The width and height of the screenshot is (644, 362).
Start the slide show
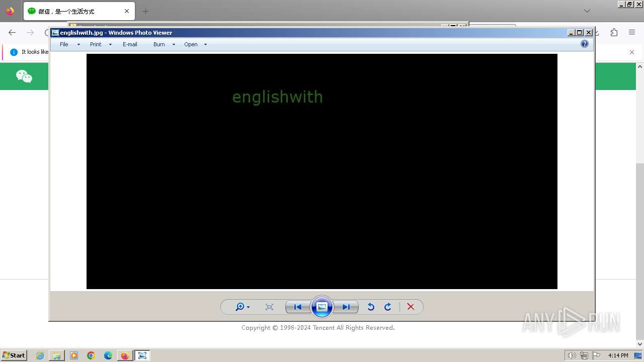(x=322, y=307)
